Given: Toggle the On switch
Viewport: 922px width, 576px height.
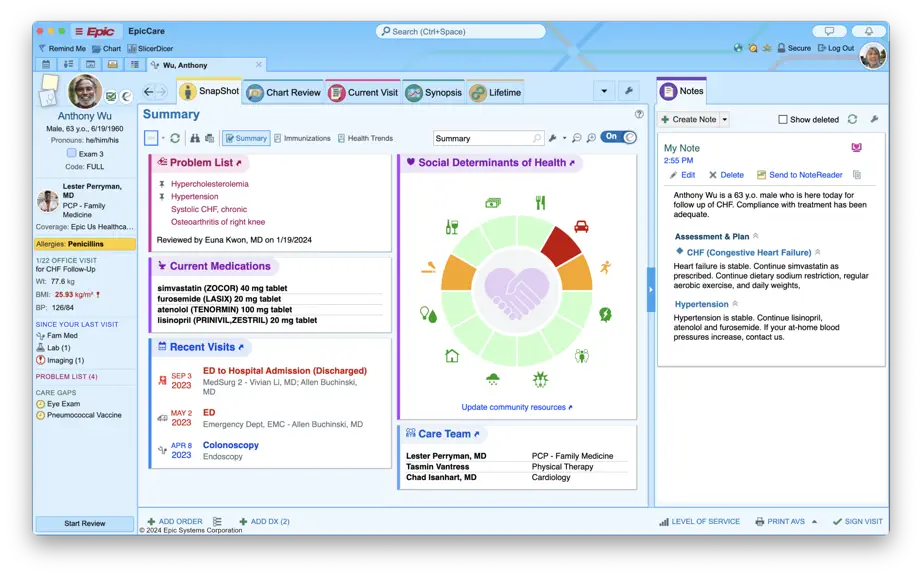Looking at the screenshot, I should coord(618,137).
